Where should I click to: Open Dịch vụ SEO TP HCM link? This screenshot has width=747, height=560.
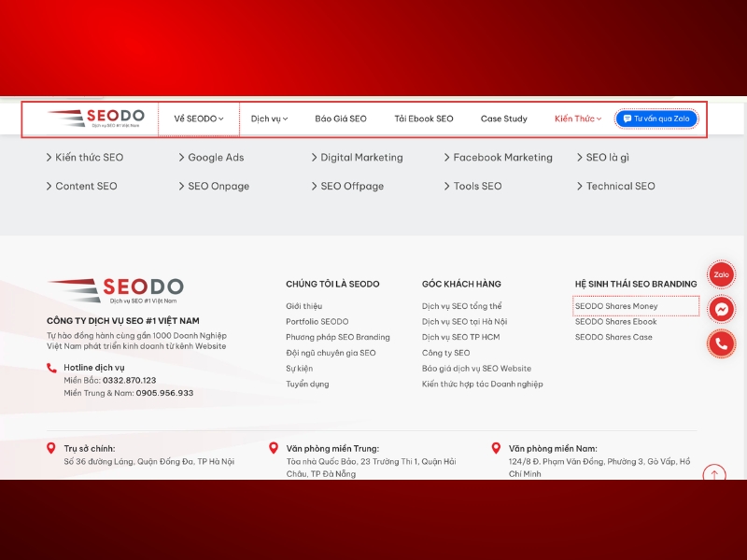(460, 337)
